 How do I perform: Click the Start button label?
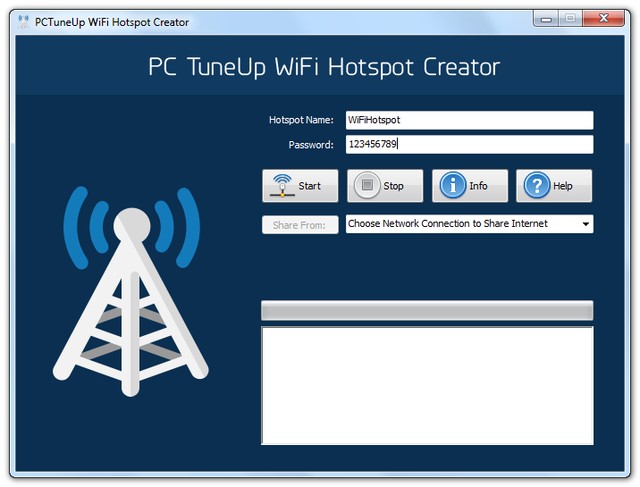click(309, 186)
